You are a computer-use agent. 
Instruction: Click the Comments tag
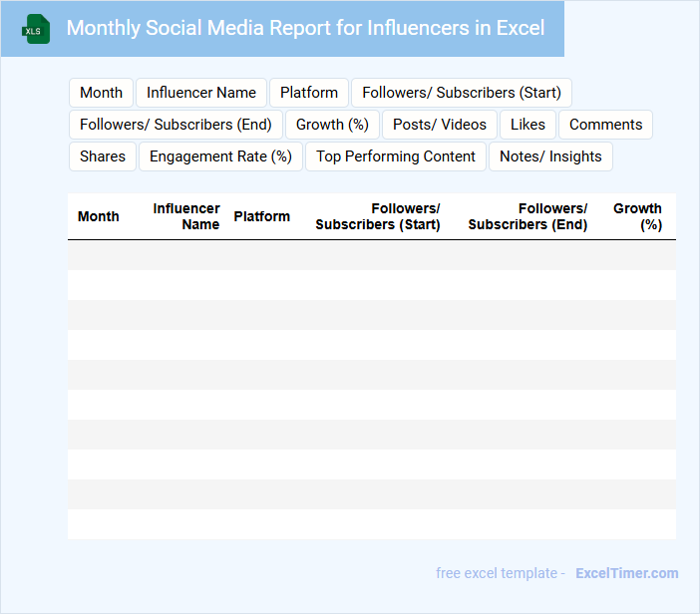pyautogui.click(x=605, y=125)
